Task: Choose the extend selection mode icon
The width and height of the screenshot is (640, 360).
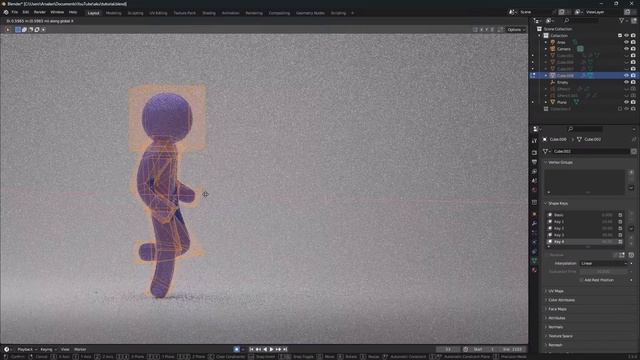Action: click(24, 29)
